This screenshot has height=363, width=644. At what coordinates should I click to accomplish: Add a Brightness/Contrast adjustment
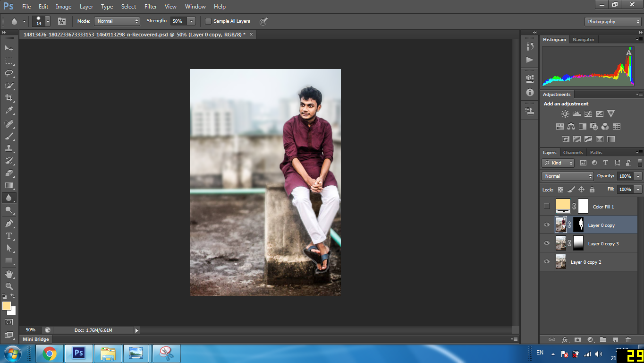click(565, 114)
